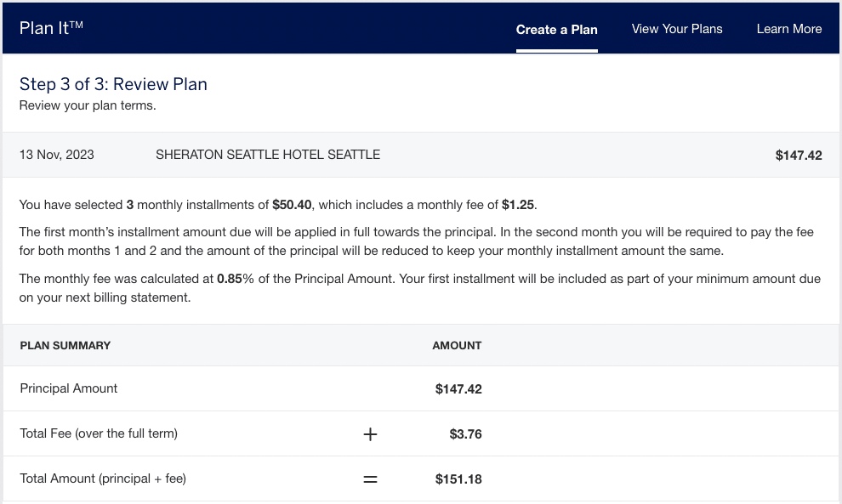The image size is (842, 504).
Task: Click the $50.40 monthly installment amount
Action: 293,205
